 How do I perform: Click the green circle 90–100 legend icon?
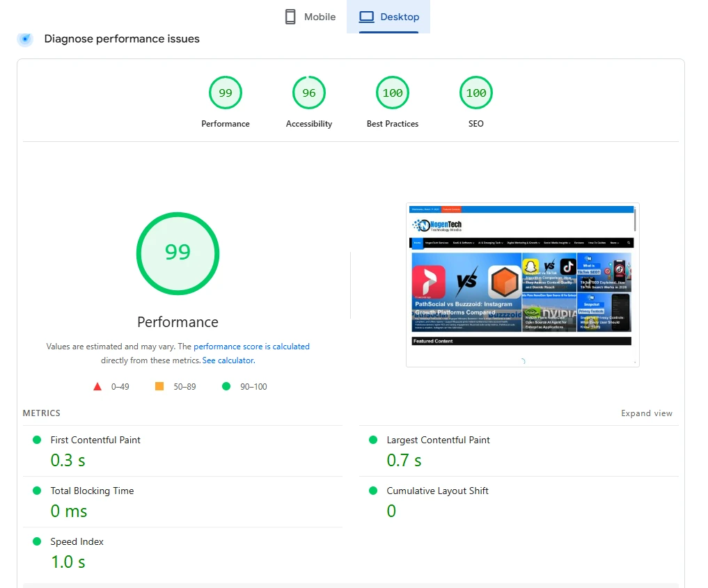226,386
